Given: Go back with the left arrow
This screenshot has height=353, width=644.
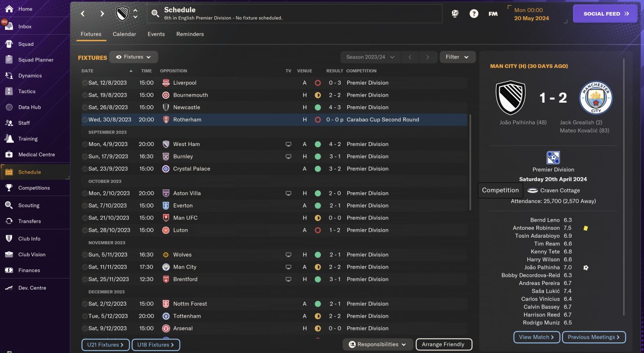Looking at the screenshot, I should click(x=83, y=14).
